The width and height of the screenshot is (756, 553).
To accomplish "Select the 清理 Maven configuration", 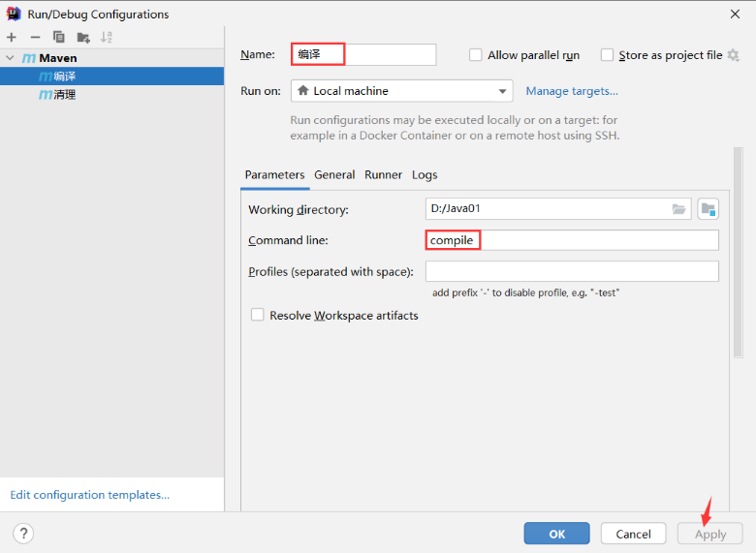I will coord(64,95).
